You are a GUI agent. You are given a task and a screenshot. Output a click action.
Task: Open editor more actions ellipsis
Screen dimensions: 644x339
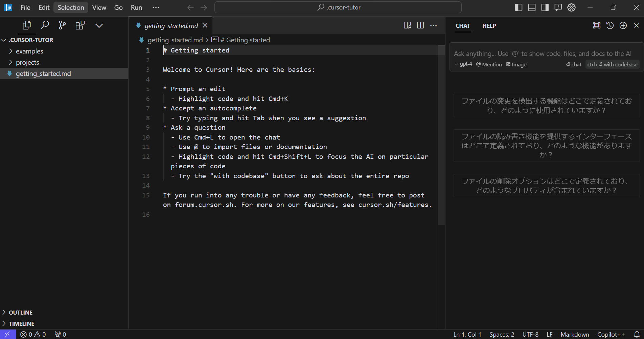(433, 25)
